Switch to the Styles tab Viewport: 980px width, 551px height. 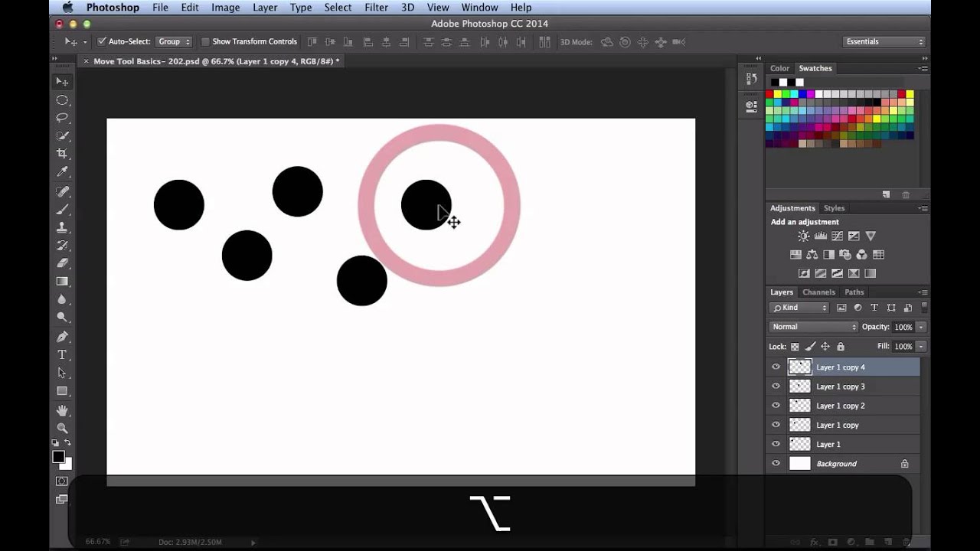(834, 208)
